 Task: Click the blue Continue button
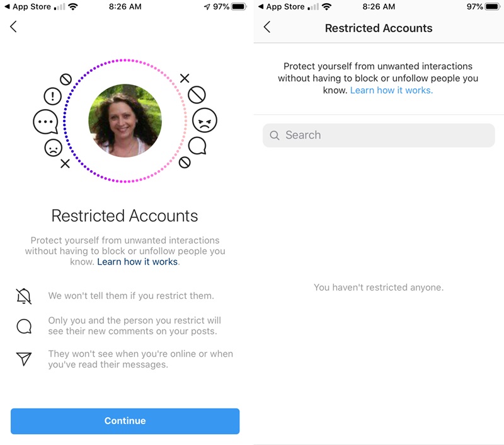coord(125,421)
